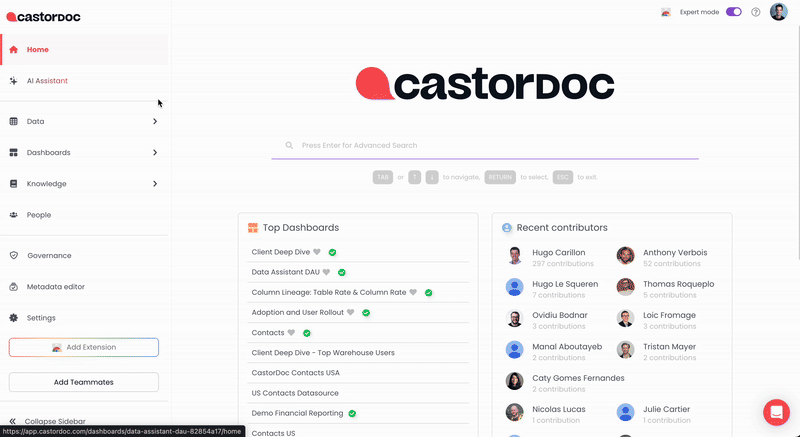The height and width of the screenshot is (437, 800).
Task: Click verified badge on Data Assistant DAU
Action: [342, 272]
